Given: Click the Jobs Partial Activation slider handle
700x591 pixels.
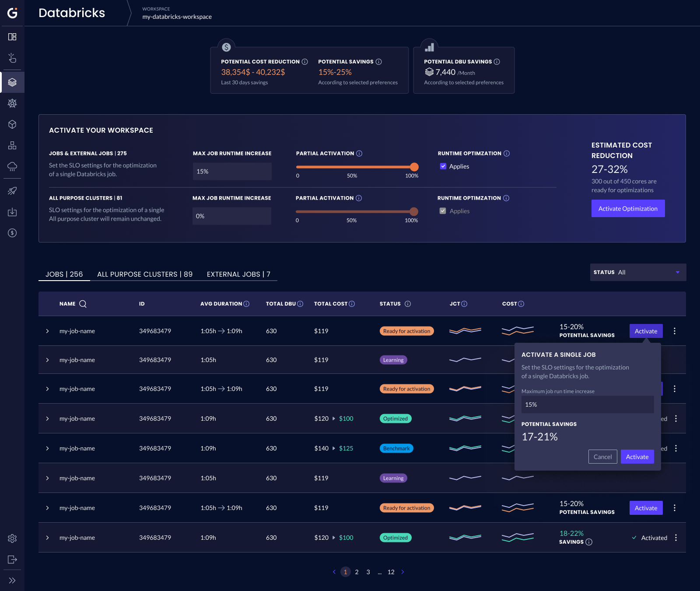Looking at the screenshot, I should pyautogui.click(x=414, y=167).
